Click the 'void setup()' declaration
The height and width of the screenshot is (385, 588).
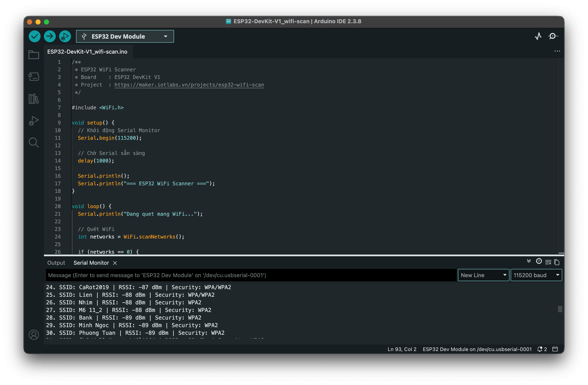coord(93,123)
